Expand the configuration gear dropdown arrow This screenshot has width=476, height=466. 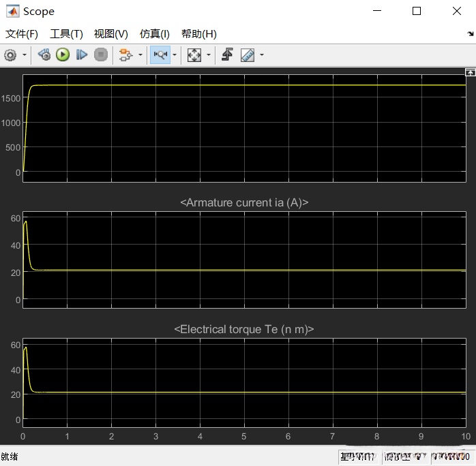click(x=25, y=55)
